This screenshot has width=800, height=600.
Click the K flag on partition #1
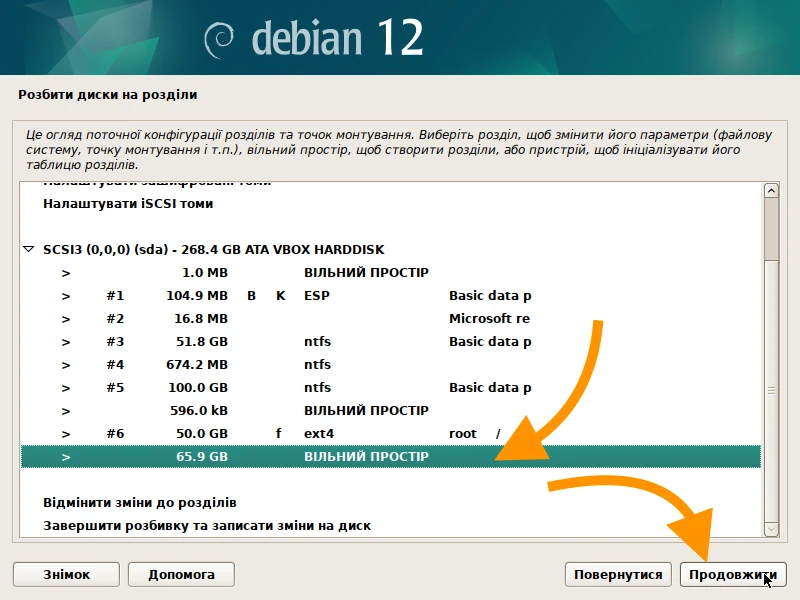click(281, 295)
